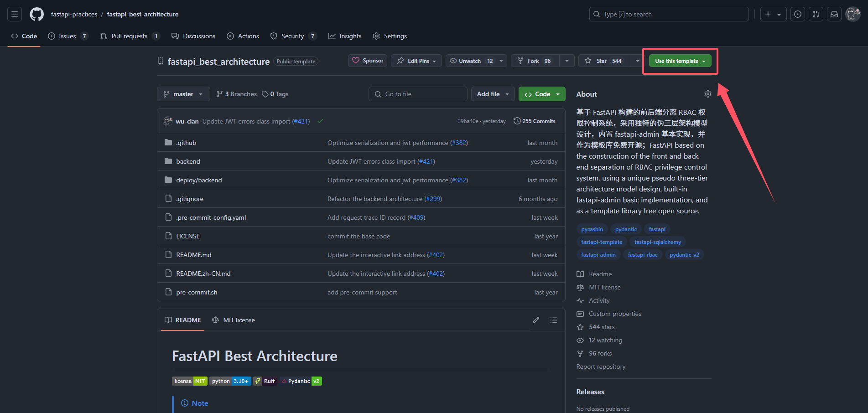
Task: View the 0 Tags link
Action: click(275, 94)
